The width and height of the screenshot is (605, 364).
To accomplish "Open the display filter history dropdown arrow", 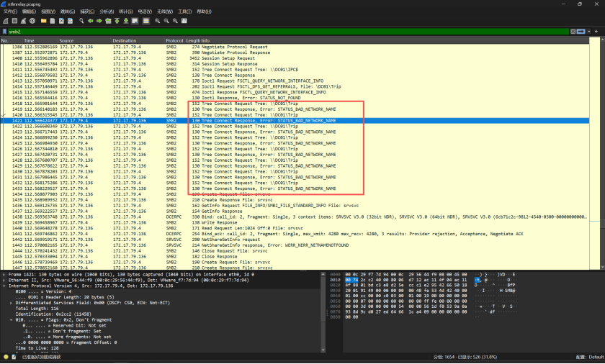I will [x=590, y=31].
